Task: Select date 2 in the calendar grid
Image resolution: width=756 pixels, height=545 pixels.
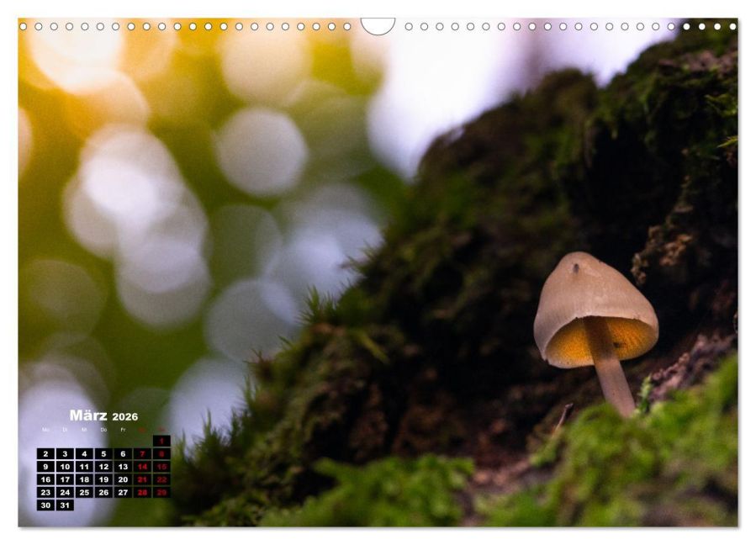Action: tap(45, 454)
